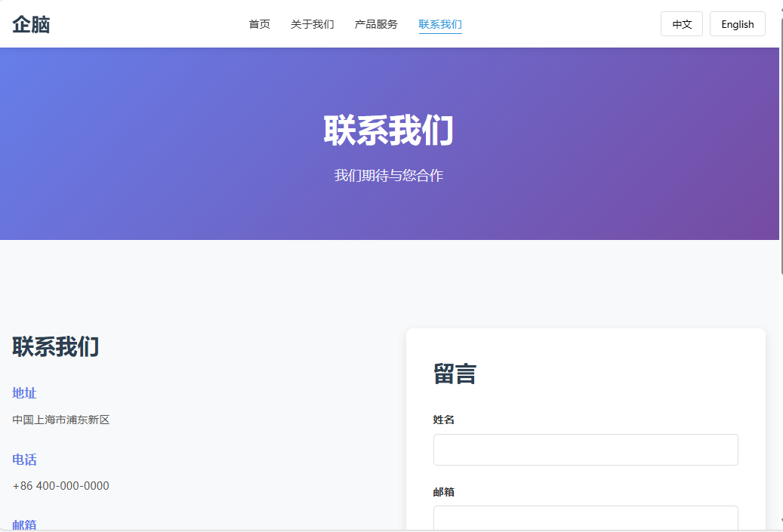Viewport: 783px width, 532px height.
Task: Click the underlined 联系我们 navbar link
Action: coord(440,24)
